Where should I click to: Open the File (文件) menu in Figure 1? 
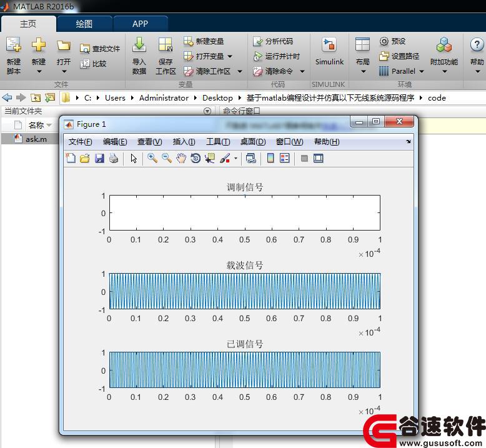81,142
